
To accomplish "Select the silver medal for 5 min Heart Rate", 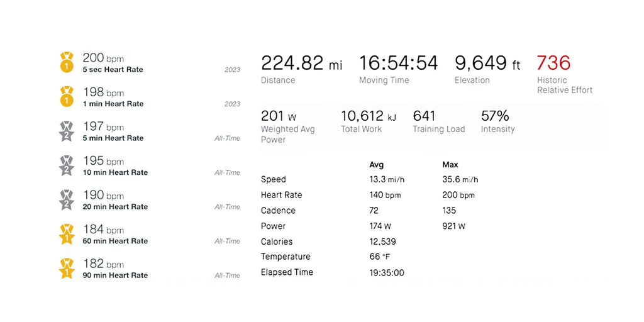I will (67, 131).
